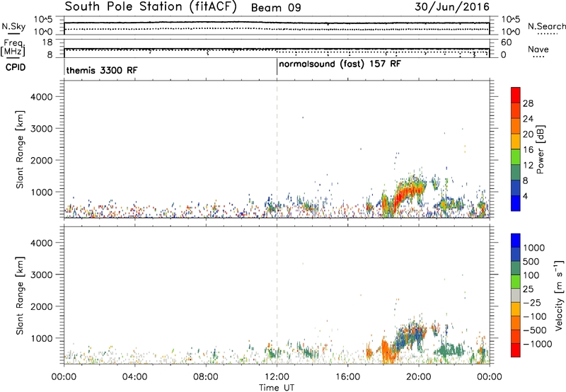Click the 'CPID' row label
The width and height of the screenshot is (566, 392).
point(16,67)
